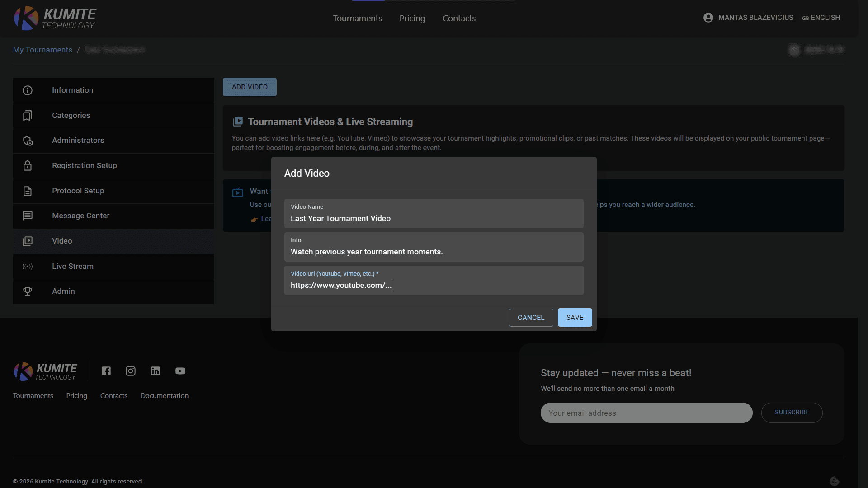This screenshot has height=488, width=868.
Task: Click the Subscribe newsletter button
Action: pyautogui.click(x=792, y=413)
